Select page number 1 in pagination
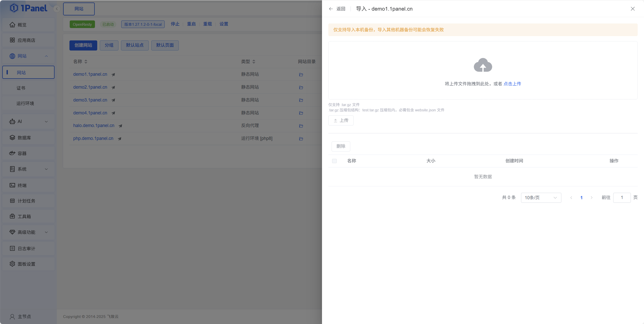 pos(581,197)
